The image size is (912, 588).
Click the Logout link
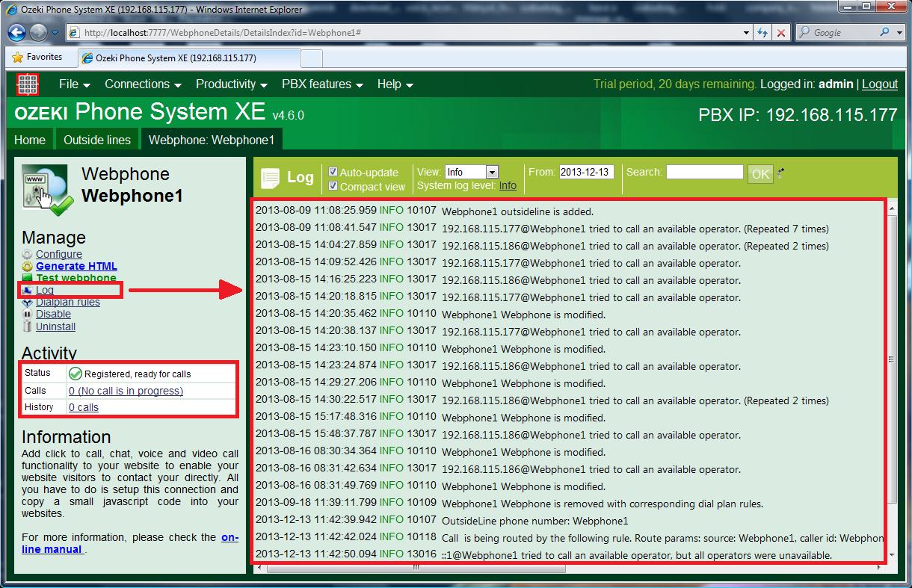pos(879,84)
